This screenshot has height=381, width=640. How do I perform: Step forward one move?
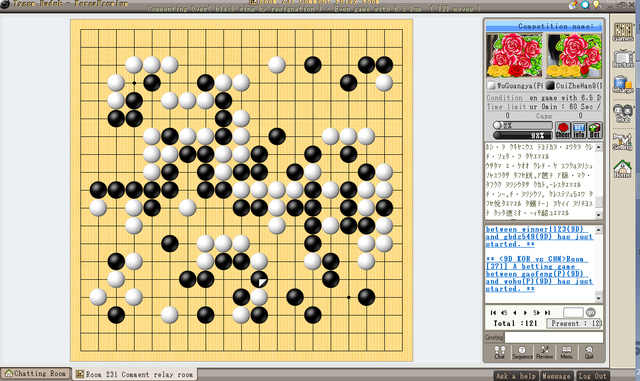click(525, 312)
